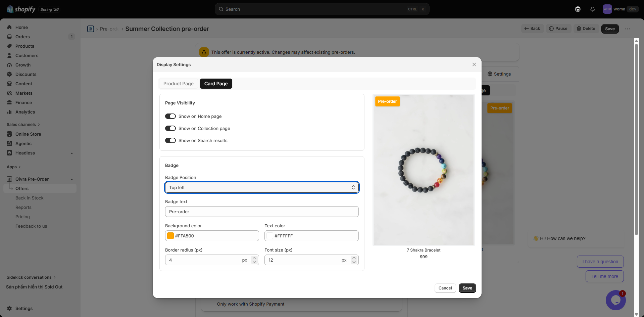Open the notifications bell
644x317 pixels.
[593, 9]
